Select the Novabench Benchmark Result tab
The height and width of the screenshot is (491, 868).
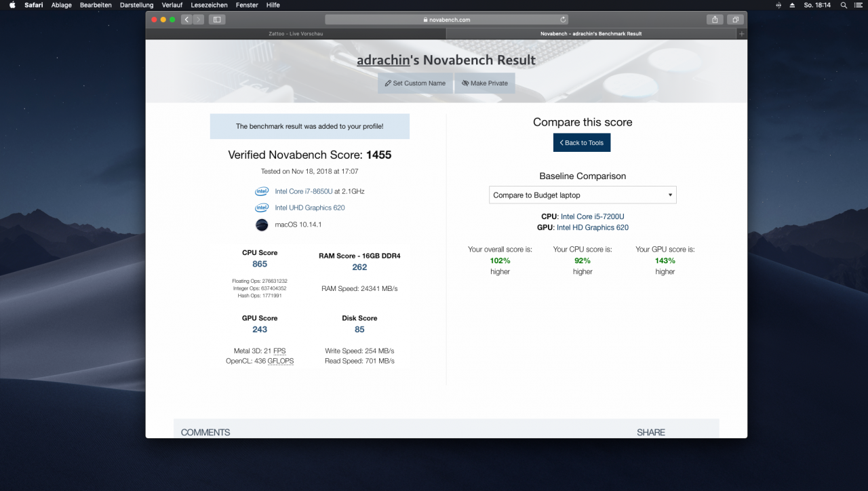point(591,33)
